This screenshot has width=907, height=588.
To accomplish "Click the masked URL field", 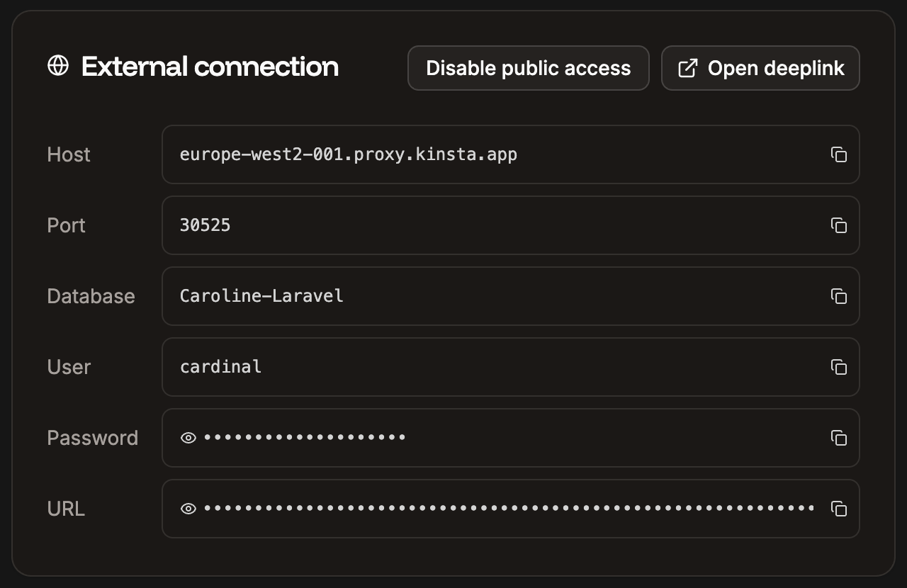I will 496,509.
